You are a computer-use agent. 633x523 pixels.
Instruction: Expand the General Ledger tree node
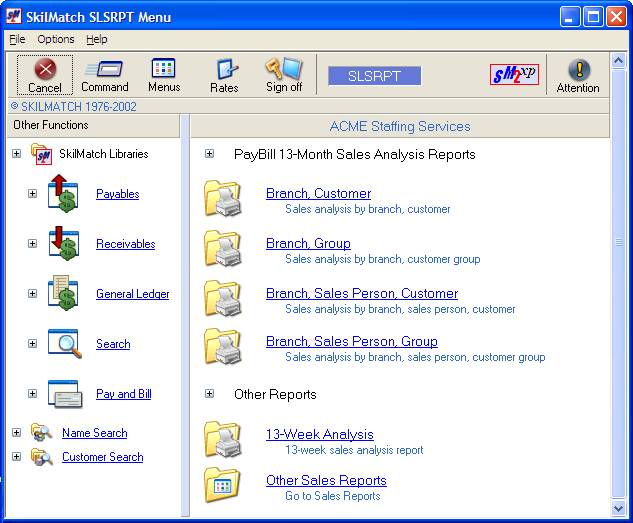tap(32, 293)
